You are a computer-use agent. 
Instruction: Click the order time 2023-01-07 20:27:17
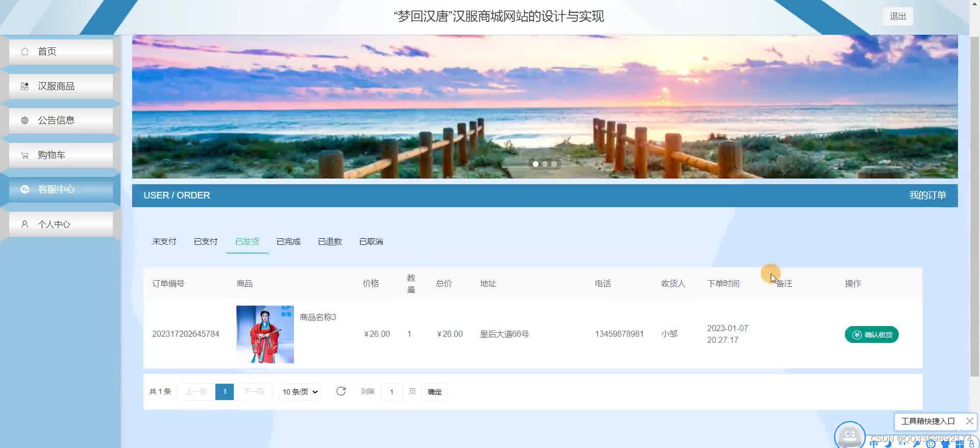pos(727,334)
